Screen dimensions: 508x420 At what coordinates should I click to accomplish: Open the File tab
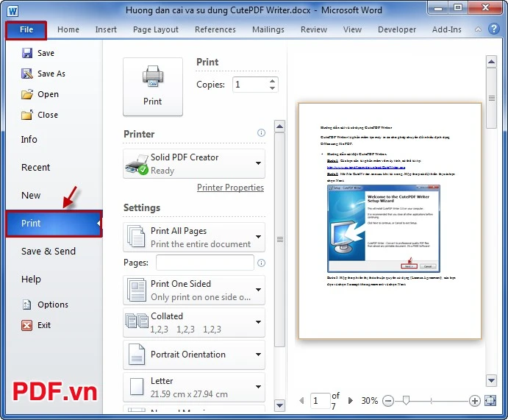(26, 30)
